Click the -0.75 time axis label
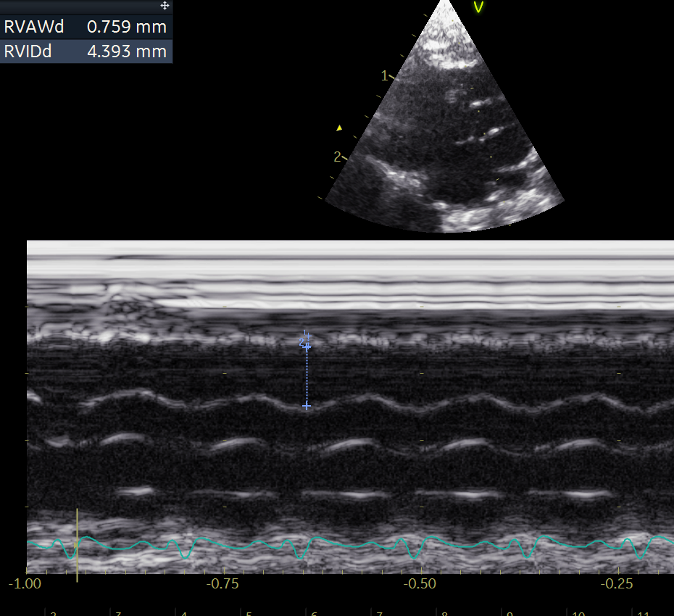Viewport: 674px width, 616px height. 222,584
